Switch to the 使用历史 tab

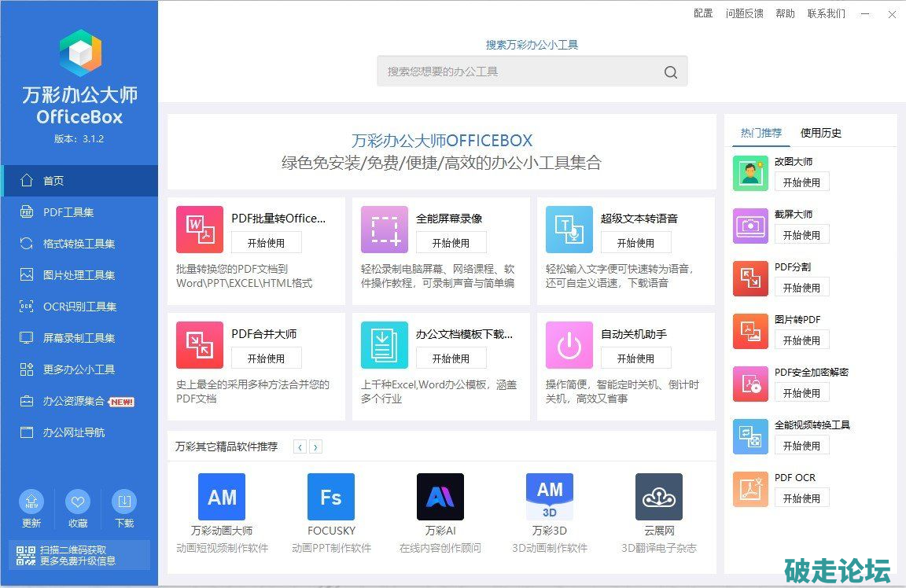pos(820,133)
